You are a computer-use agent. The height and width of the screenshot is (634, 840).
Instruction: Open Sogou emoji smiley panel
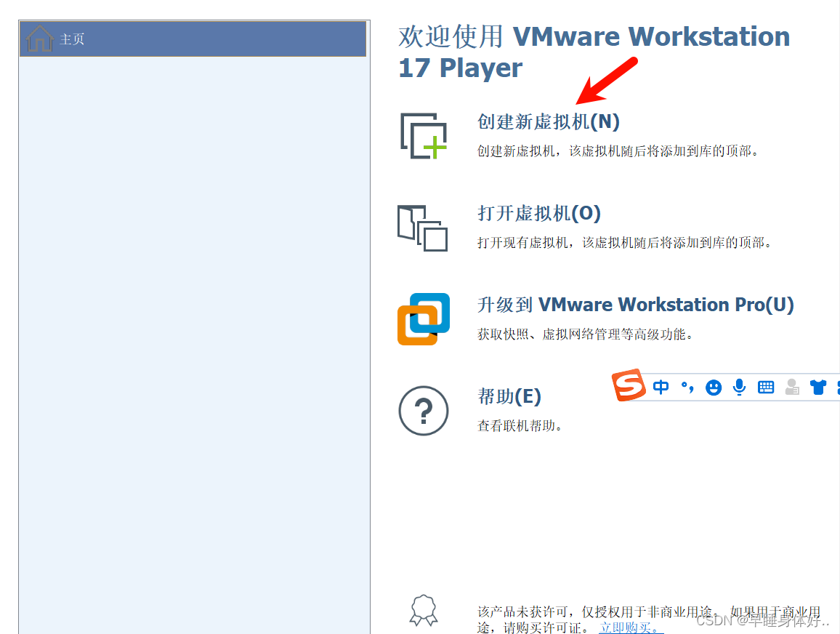click(713, 387)
